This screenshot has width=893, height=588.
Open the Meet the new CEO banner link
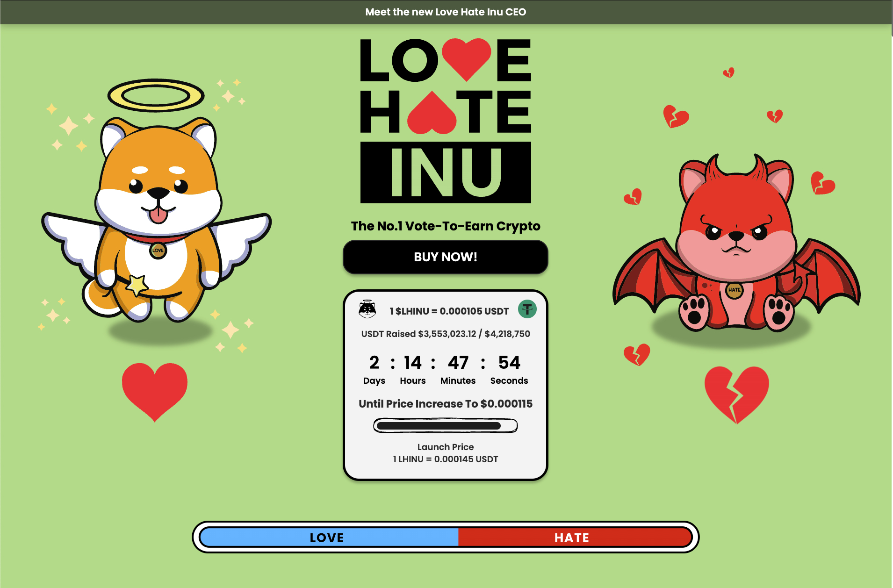point(446,12)
